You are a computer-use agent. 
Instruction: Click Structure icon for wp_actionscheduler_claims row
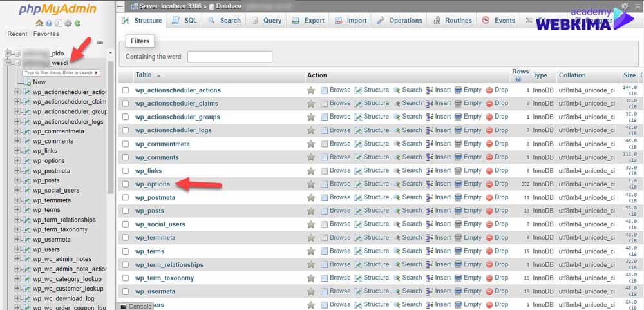358,104
